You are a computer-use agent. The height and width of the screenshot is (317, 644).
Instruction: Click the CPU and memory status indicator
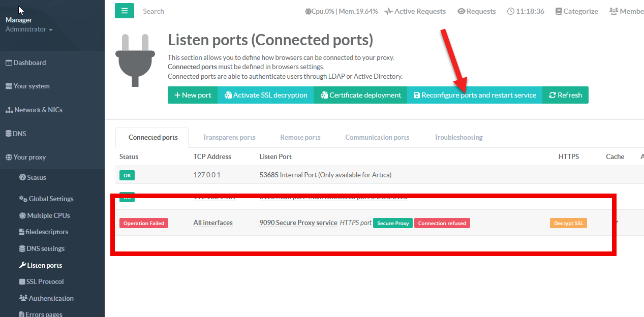pos(341,11)
